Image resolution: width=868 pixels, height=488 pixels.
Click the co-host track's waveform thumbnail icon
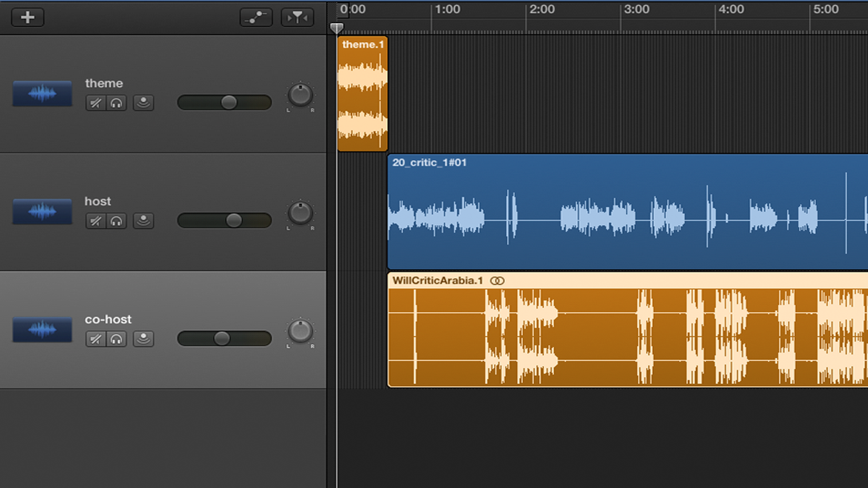42,329
